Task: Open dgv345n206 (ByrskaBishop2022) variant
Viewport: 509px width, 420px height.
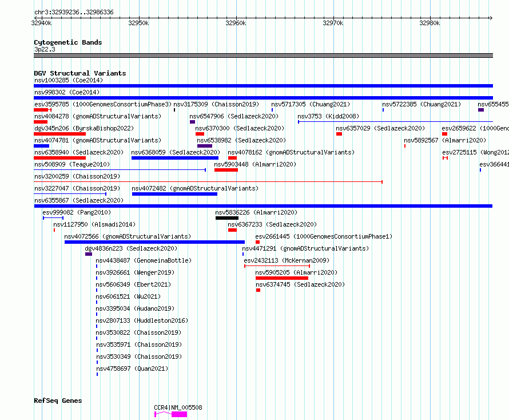Action: coord(84,128)
